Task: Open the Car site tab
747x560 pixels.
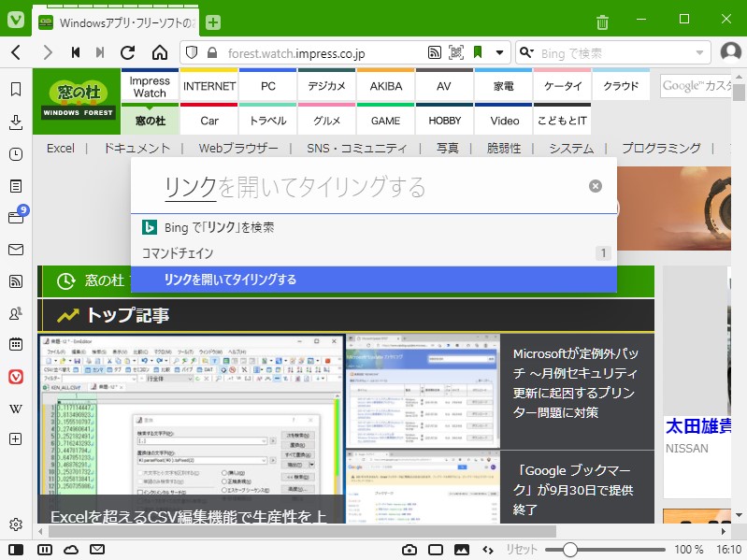Action: [209, 121]
